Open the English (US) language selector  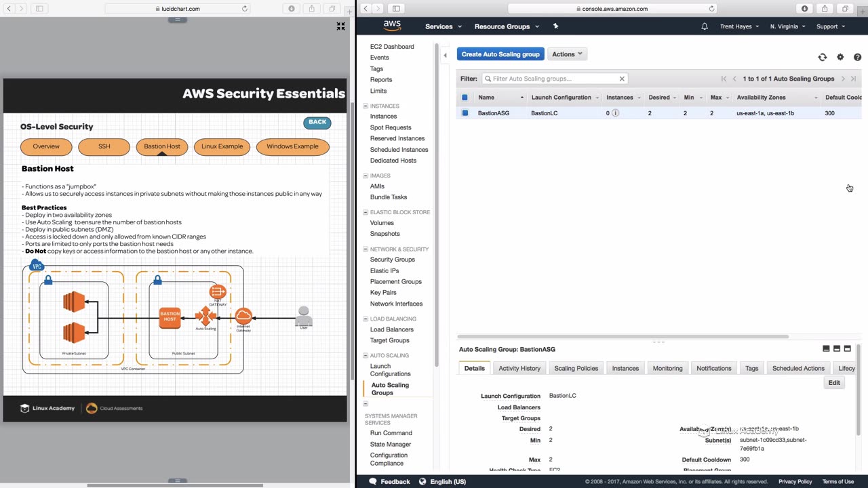tap(442, 482)
